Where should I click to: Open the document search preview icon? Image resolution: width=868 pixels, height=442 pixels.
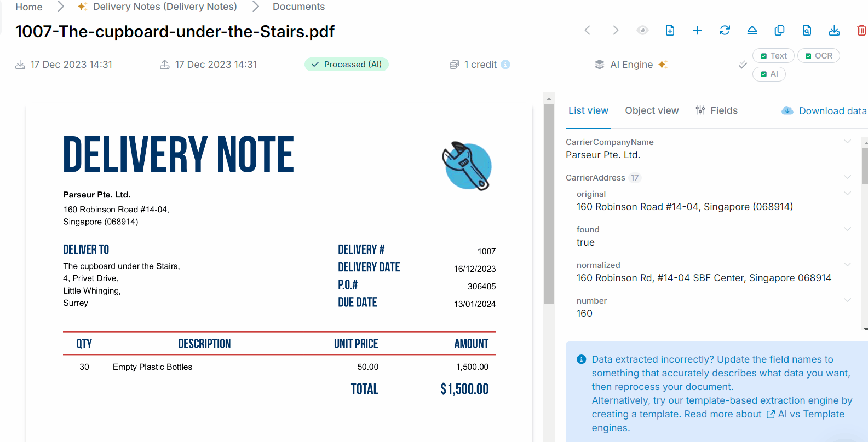coord(807,30)
